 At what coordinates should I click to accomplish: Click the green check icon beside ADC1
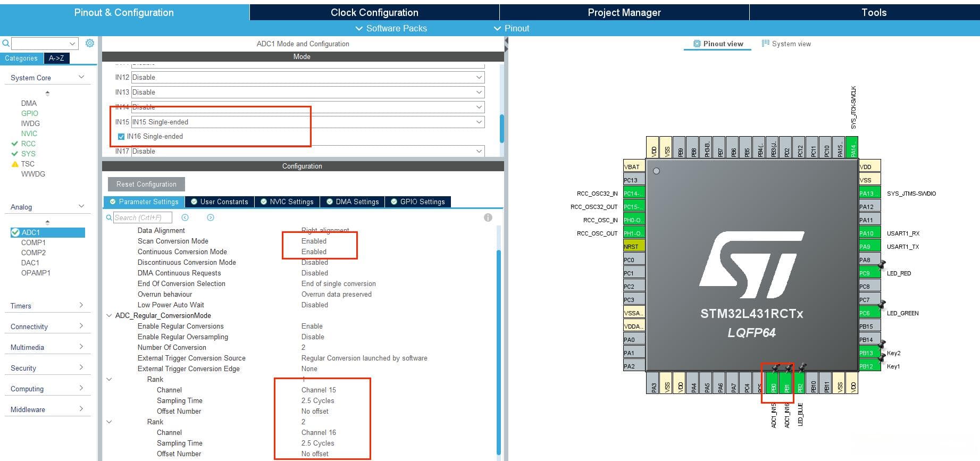(x=15, y=232)
